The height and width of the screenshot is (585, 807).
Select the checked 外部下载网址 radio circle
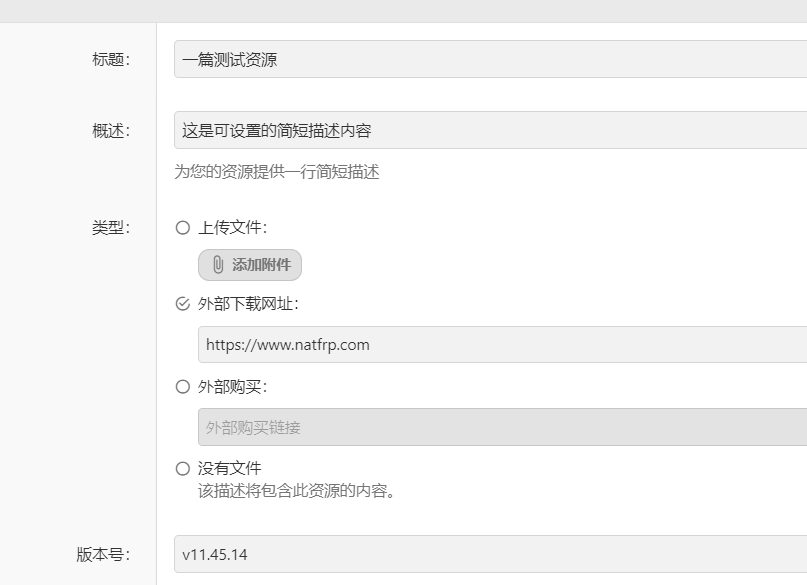coord(182,304)
